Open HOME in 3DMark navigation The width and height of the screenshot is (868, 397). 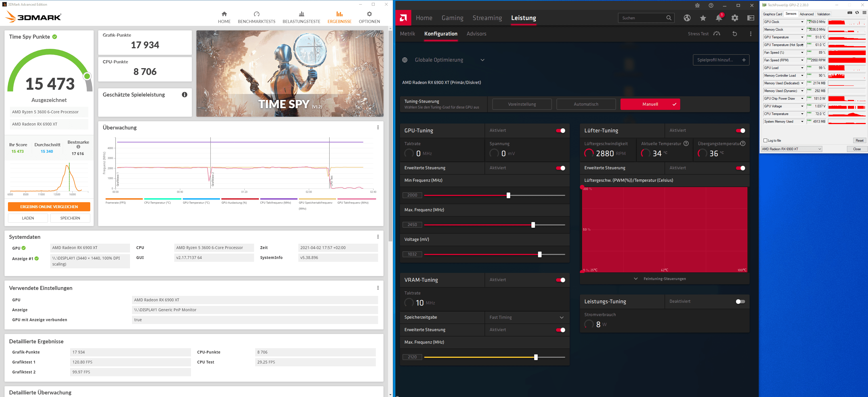[224, 17]
